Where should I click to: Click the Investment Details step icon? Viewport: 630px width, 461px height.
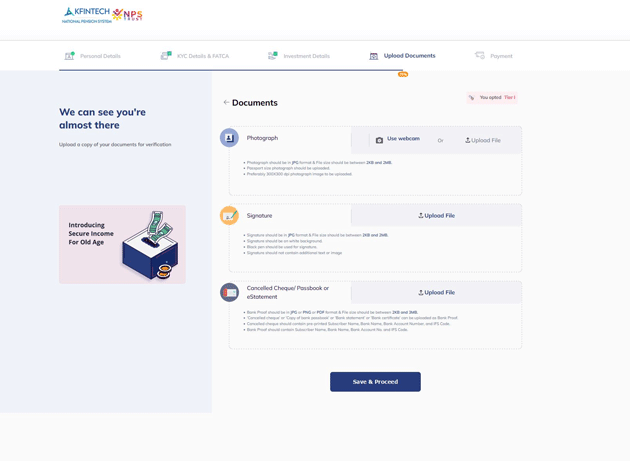point(272,56)
